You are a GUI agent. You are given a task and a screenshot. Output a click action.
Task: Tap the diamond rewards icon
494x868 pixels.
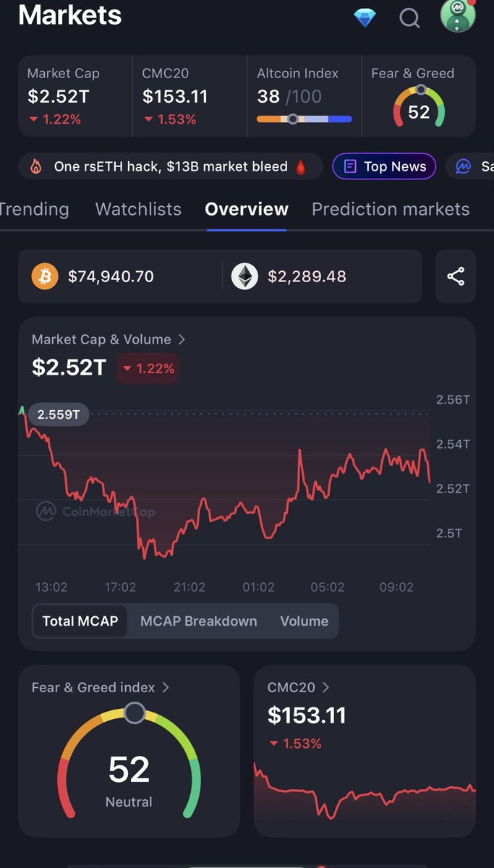[365, 17]
